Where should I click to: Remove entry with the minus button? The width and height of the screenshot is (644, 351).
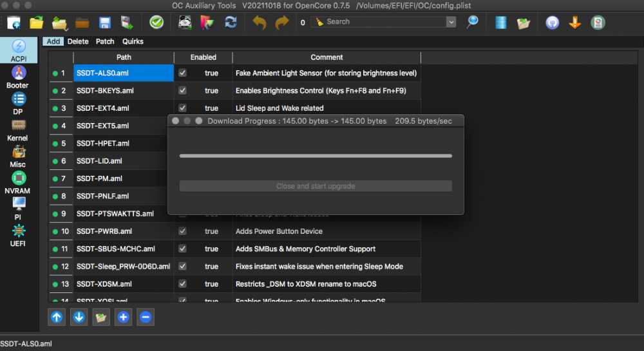[x=146, y=317]
